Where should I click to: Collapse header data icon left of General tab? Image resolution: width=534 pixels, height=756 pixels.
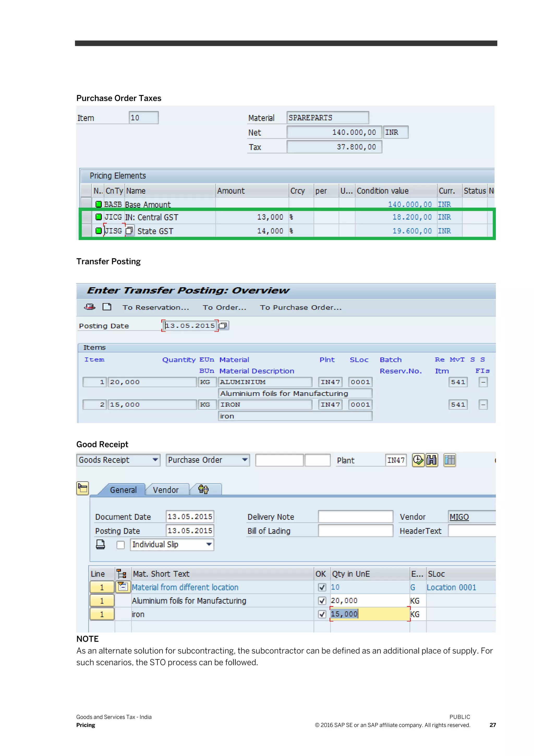pos(83,488)
